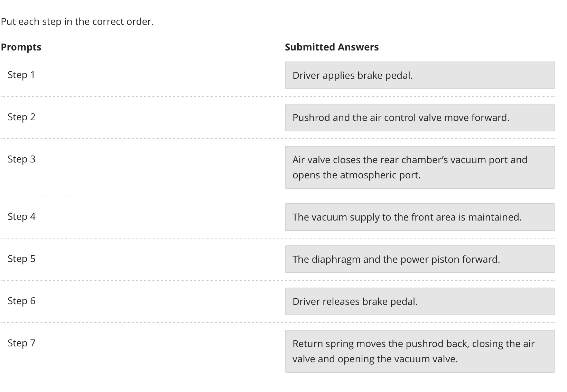This screenshot has height=392, width=567.
Task: Select 'The diaphragm and the power piston forward.' answer
Action: click(x=420, y=259)
